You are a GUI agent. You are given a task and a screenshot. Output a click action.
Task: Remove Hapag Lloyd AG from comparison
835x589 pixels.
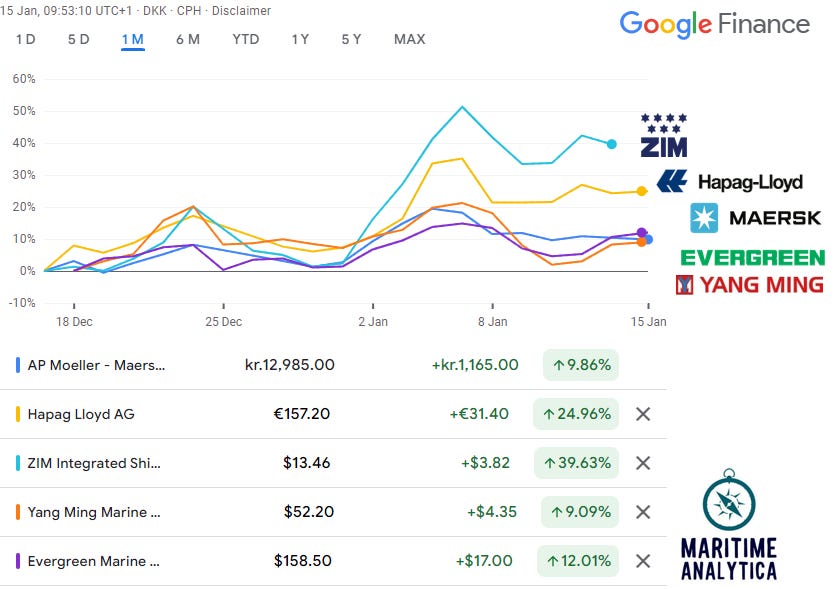(x=643, y=414)
